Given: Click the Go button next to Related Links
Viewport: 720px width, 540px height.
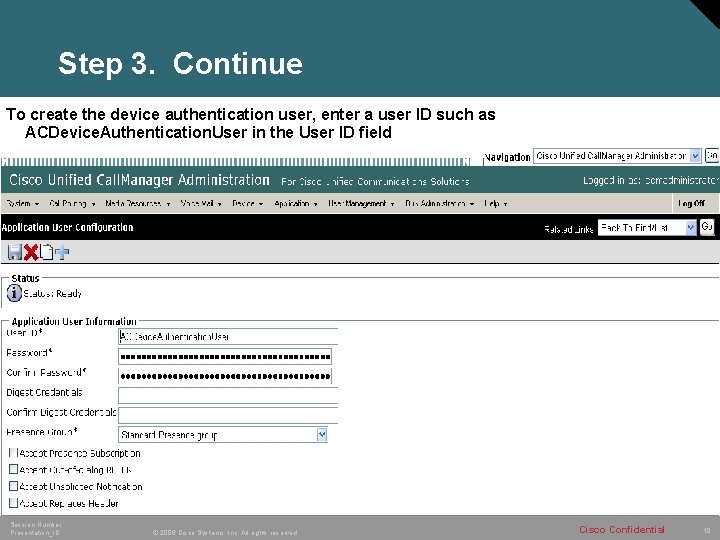Looking at the screenshot, I should pyautogui.click(x=707, y=227).
